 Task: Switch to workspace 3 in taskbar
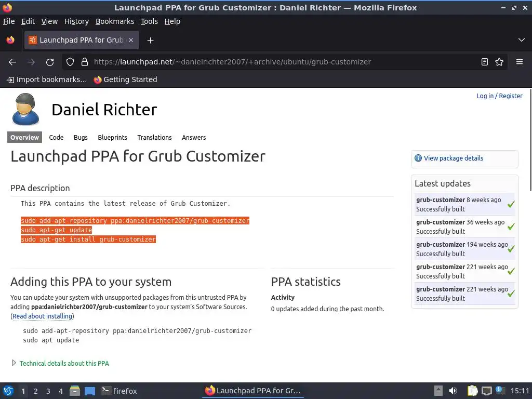[48, 391]
